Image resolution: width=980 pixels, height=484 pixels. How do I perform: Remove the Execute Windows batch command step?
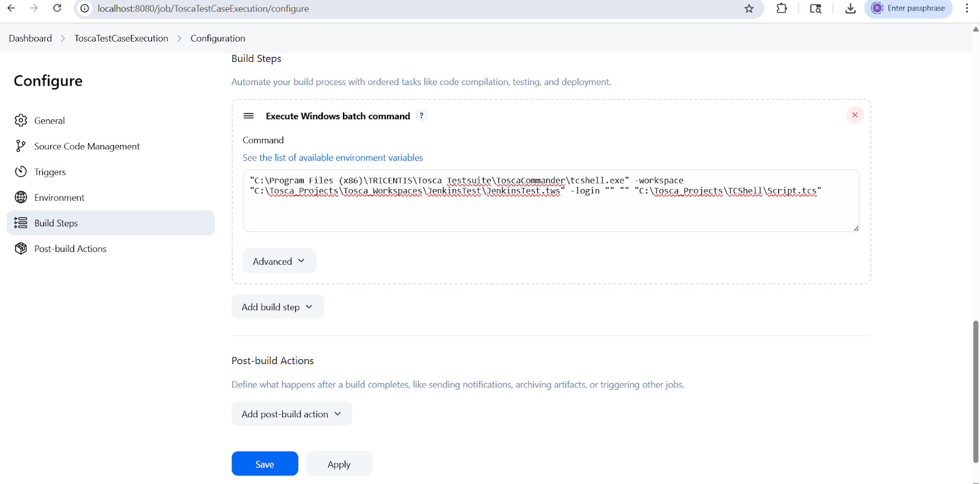(x=854, y=115)
